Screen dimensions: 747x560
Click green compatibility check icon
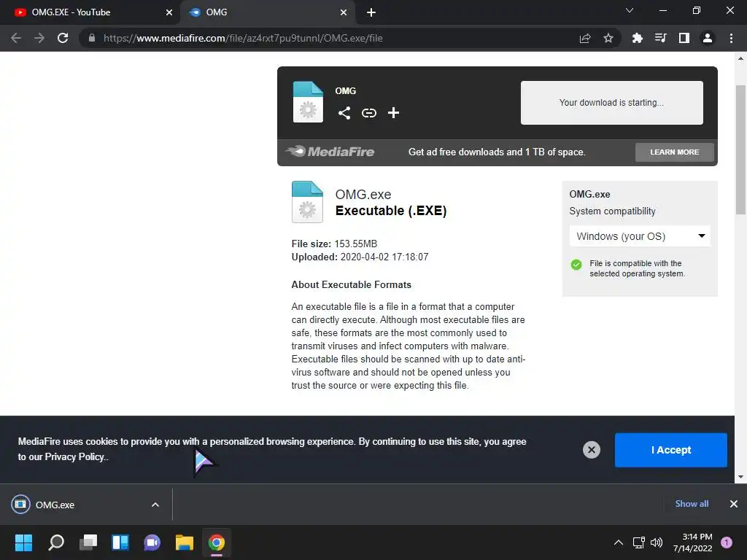pos(576,265)
